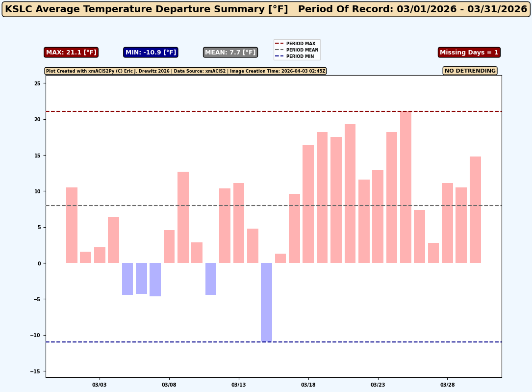The width and height of the screenshot is (532, 392).
Task: Click the deepest blue bar reaching period min
Action: [266, 302]
